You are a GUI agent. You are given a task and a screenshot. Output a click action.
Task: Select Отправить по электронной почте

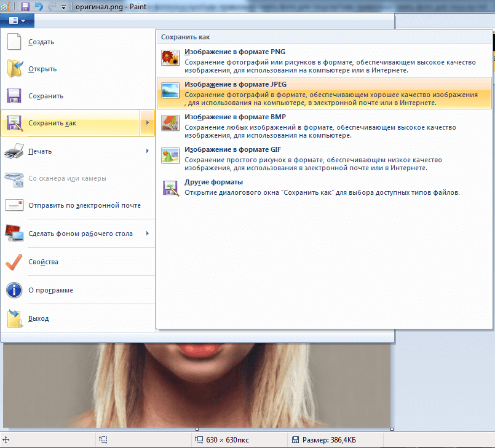click(x=78, y=205)
